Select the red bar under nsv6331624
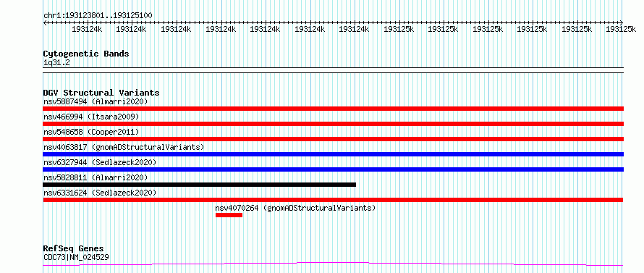 coord(334,200)
